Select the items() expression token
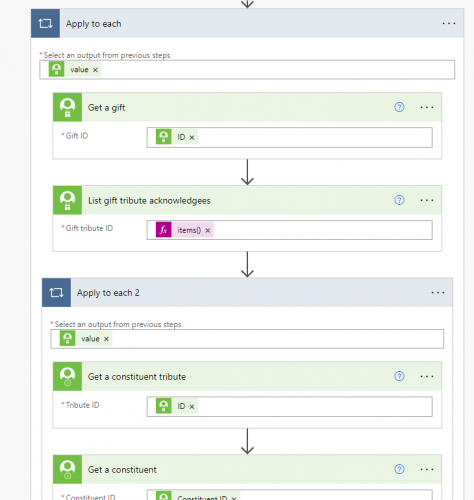This screenshot has width=474, height=500. [189, 230]
